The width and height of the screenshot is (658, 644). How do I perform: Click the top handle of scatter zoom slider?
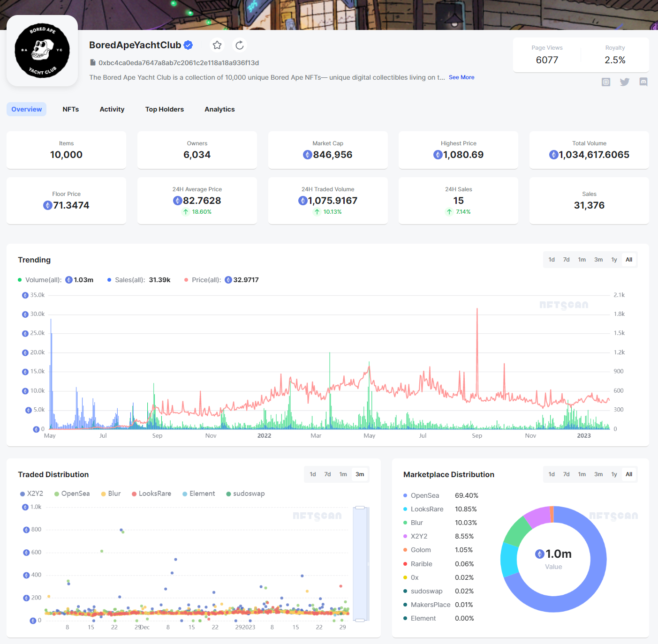tap(360, 508)
